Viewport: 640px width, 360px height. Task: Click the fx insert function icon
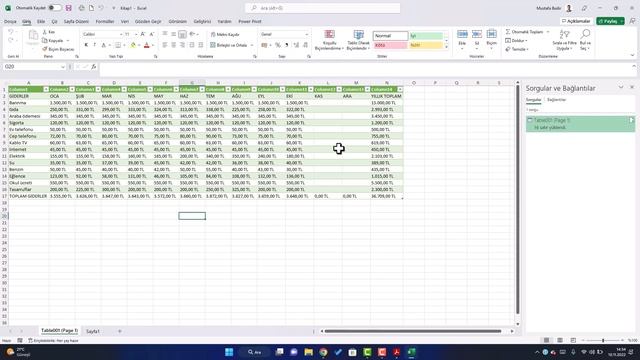[94, 67]
